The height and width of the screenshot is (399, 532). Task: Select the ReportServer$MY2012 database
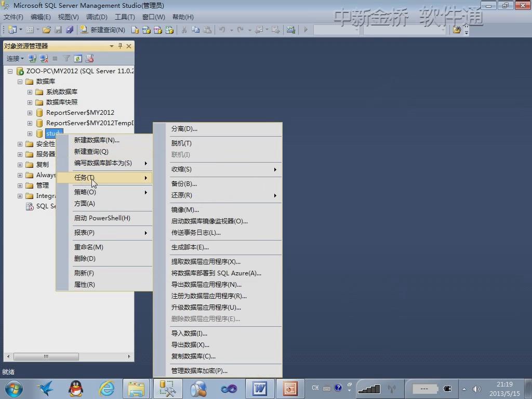click(x=80, y=113)
